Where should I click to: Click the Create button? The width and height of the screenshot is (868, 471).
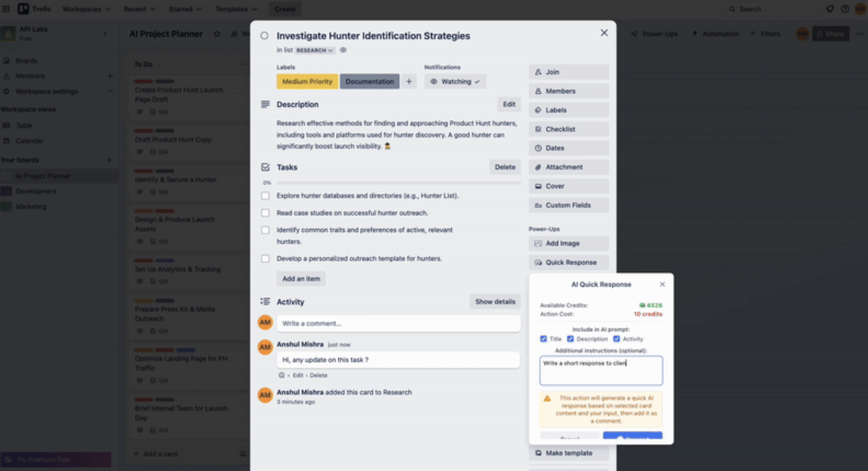click(285, 9)
